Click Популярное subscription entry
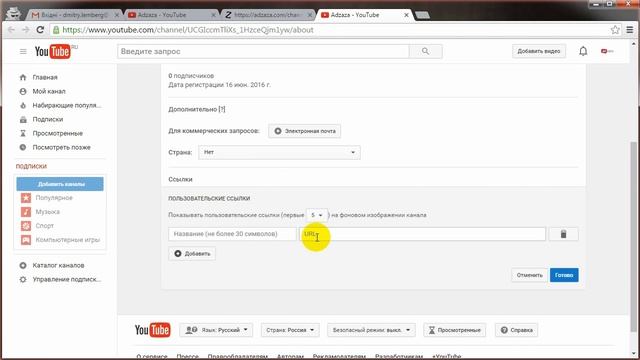The height and width of the screenshot is (360, 640). click(x=54, y=198)
